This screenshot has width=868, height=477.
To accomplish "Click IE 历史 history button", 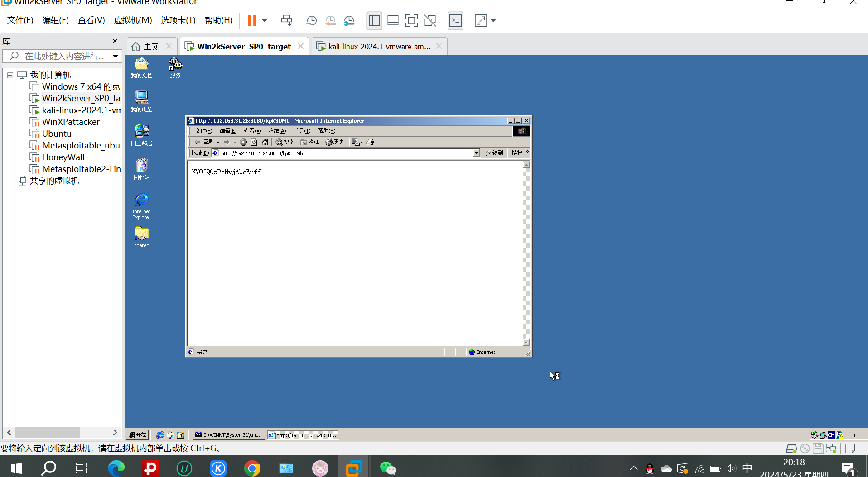I will coord(335,142).
